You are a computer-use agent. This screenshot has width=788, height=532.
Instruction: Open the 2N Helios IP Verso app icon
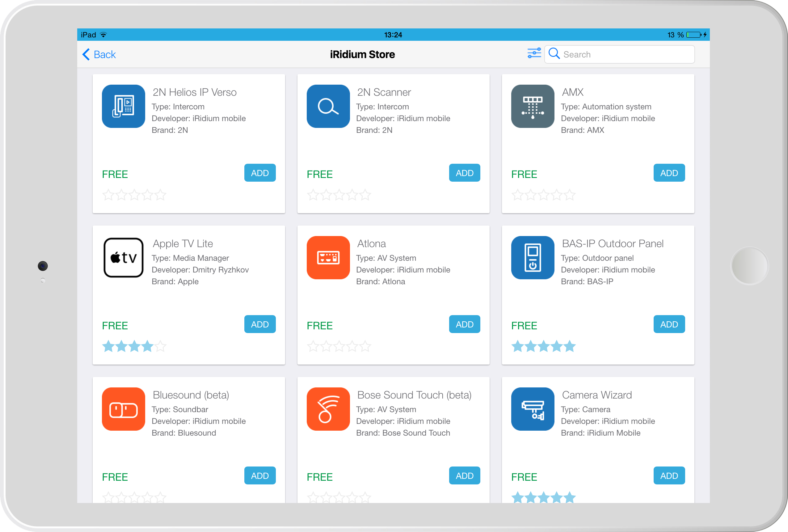(124, 106)
